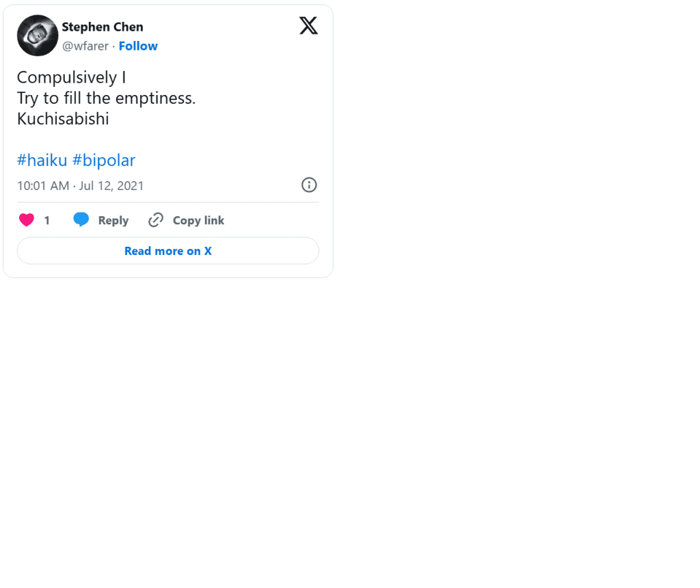Open the #haiku hashtag
The image size is (700, 588).
point(42,160)
